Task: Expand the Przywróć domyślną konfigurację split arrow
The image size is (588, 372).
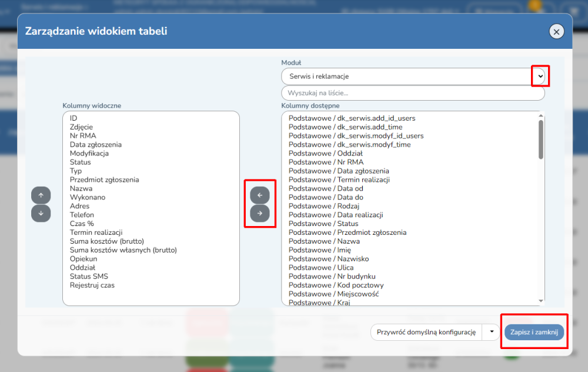Action: (491, 332)
